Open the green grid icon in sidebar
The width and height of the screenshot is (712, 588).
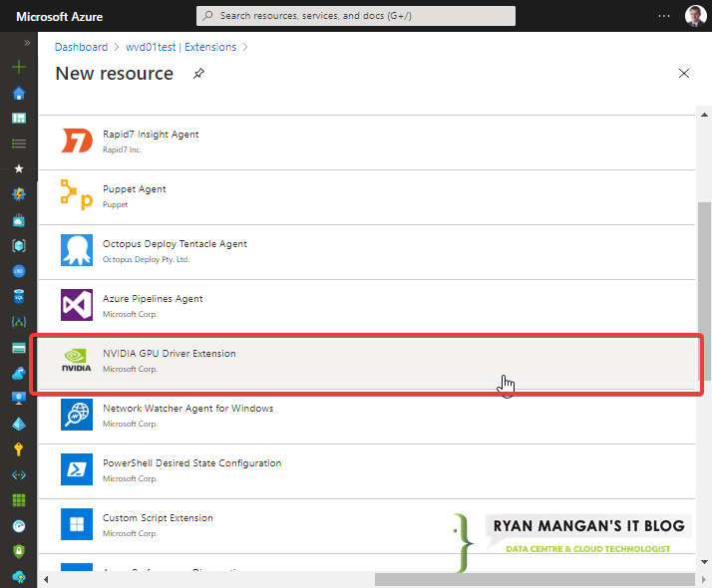[x=19, y=500]
